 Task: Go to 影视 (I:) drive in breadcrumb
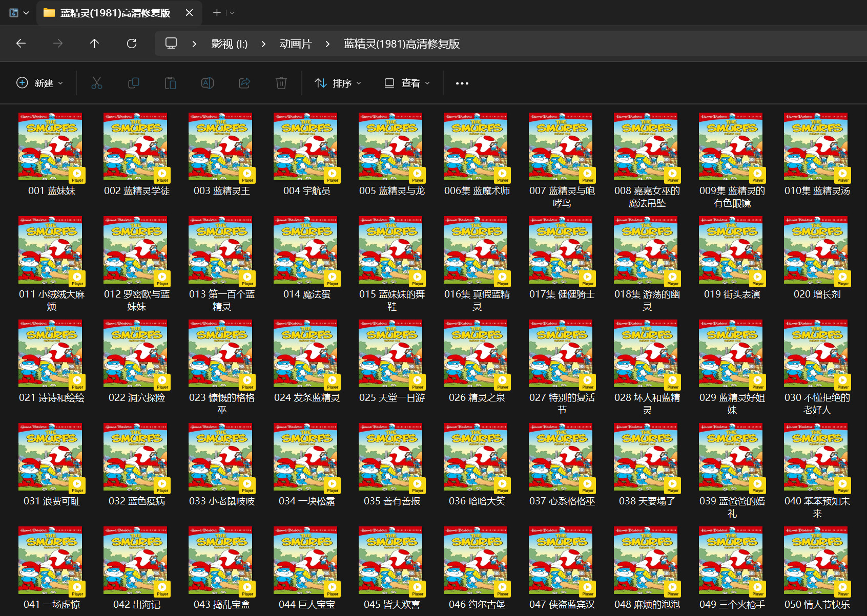[x=229, y=44]
